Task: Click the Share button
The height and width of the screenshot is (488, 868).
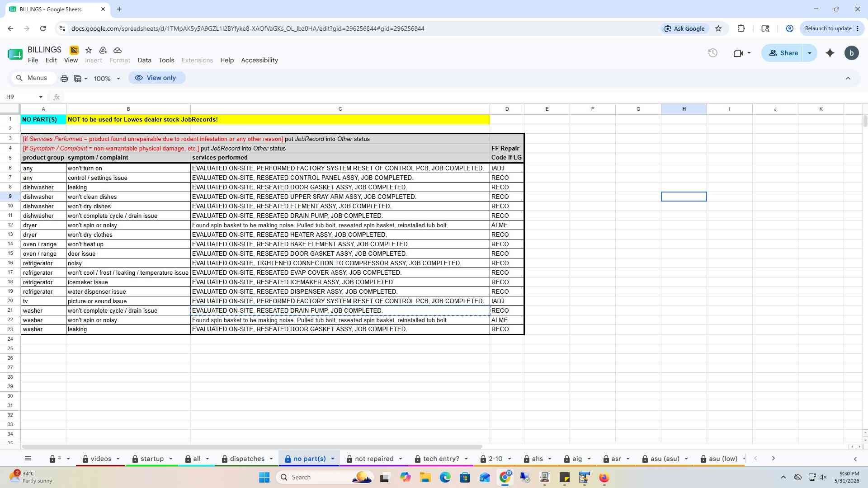Action: click(x=783, y=53)
